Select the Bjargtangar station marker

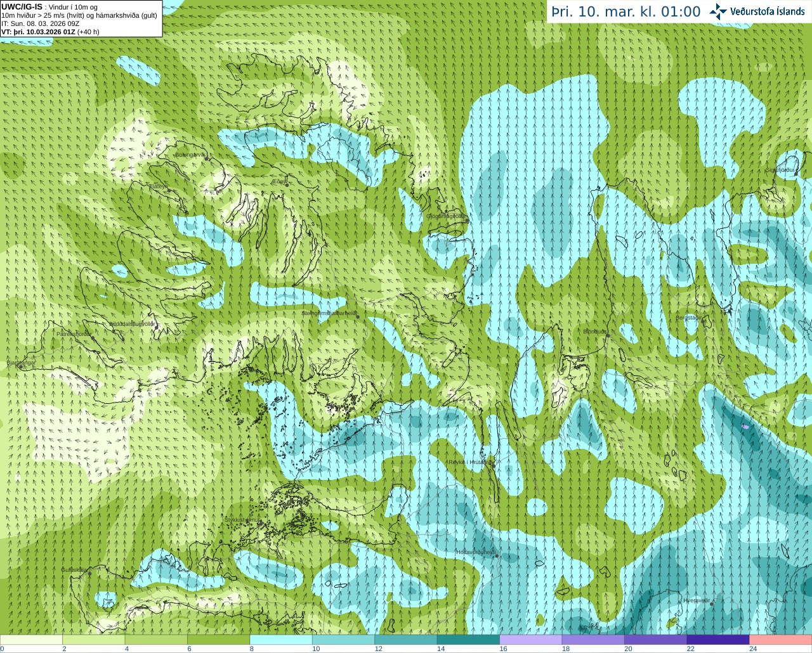[20, 366]
